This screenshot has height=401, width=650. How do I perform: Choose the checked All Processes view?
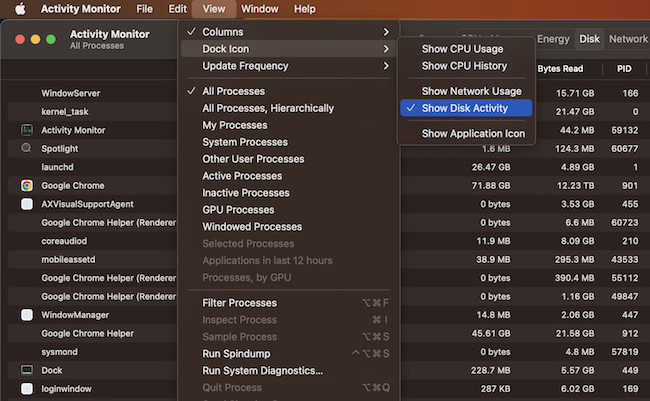[289, 91]
